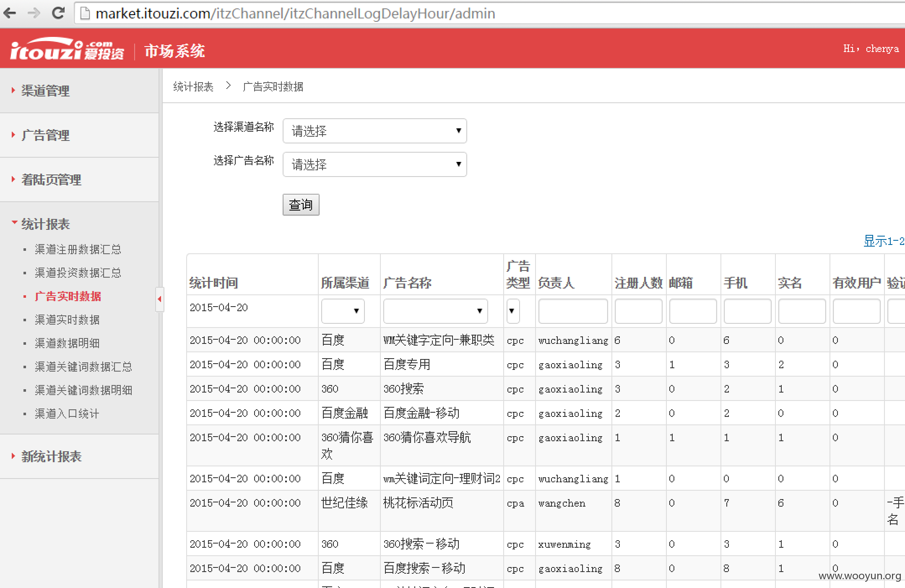Open 渠道关键词数据明细 report
The height and width of the screenshot is (588, 905).
pos(83,390)
